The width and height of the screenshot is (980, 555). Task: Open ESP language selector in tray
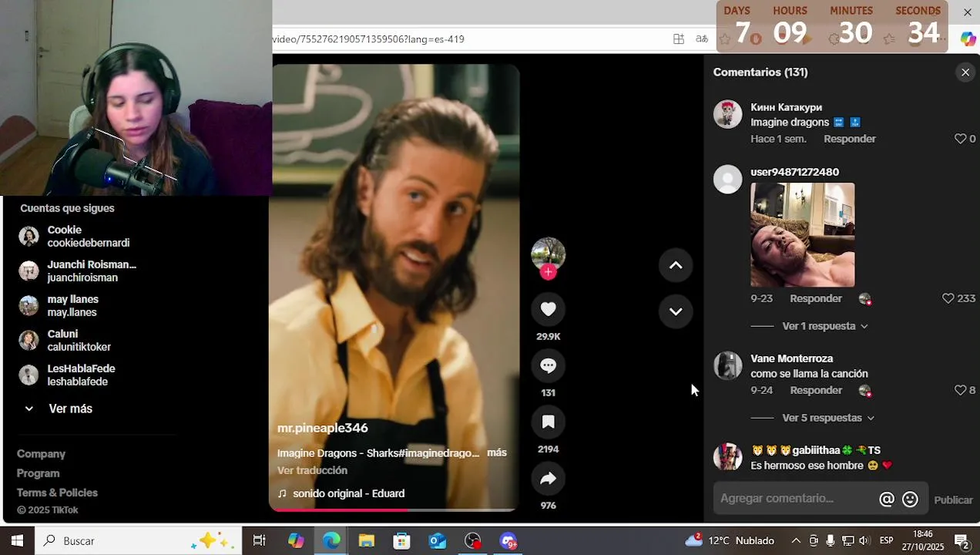point(887,541)
